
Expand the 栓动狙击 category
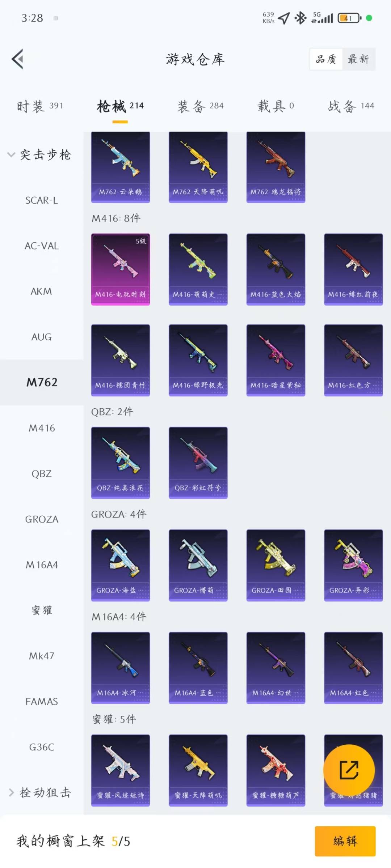click(40, 793)
